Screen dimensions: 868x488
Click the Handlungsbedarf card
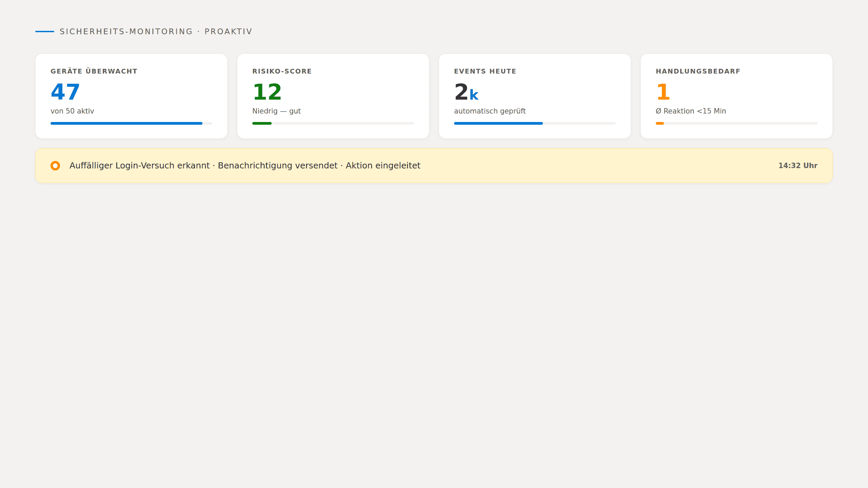(736, 96)
